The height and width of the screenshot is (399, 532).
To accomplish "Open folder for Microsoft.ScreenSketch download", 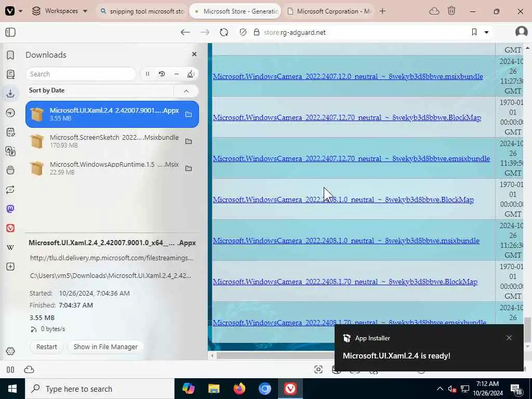I will [189, 141].
